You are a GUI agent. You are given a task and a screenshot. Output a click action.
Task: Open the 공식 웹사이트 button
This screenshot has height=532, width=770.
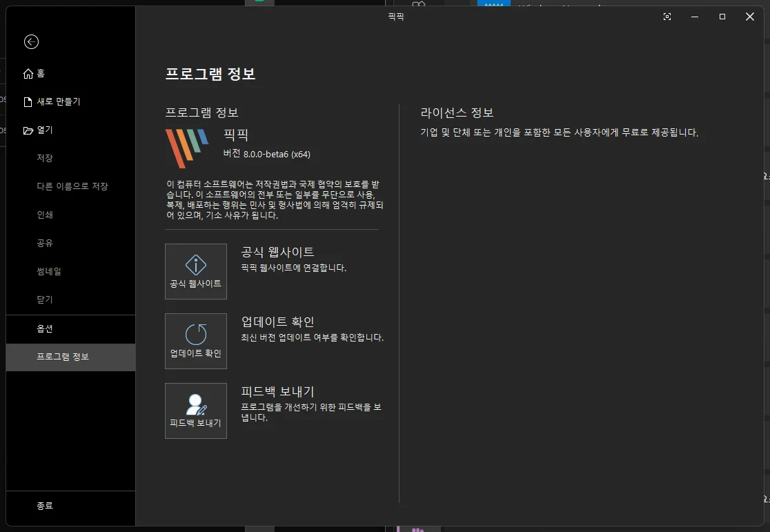point(196,271)
